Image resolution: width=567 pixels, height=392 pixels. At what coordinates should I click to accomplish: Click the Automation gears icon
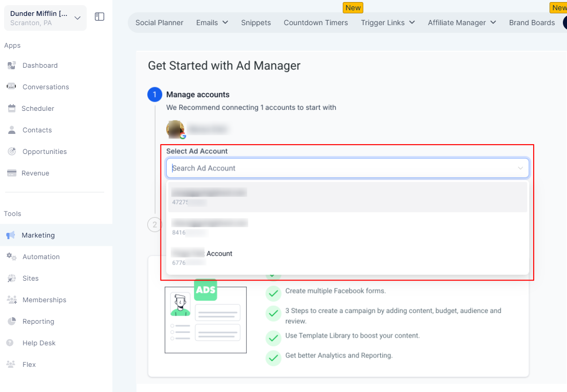(12, 257)
